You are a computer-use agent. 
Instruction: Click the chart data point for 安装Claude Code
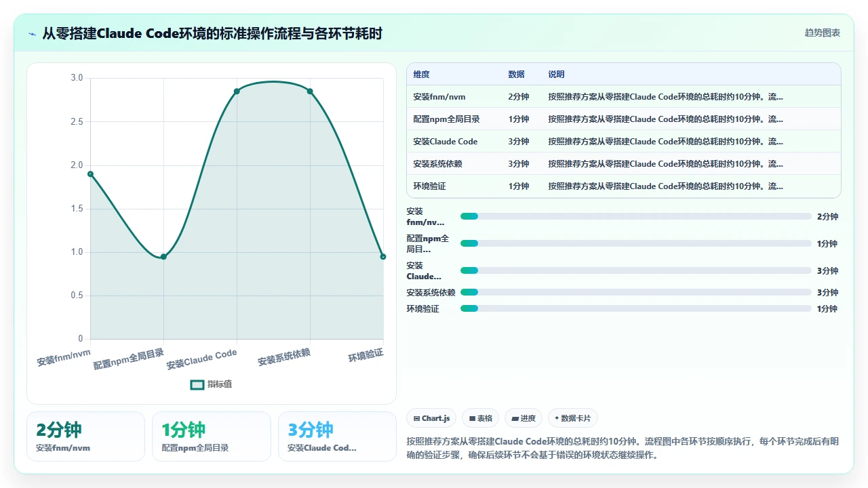point(237,91)
